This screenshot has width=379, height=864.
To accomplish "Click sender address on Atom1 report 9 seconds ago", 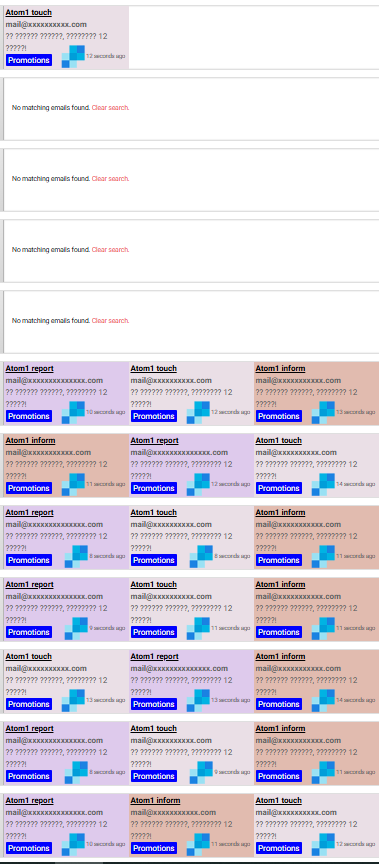I will [54, 596].
